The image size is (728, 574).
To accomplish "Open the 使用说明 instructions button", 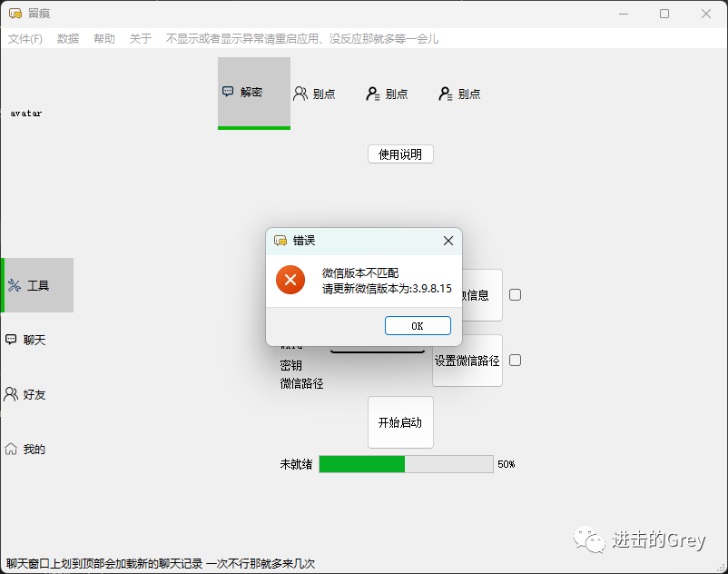I will 400,153.
